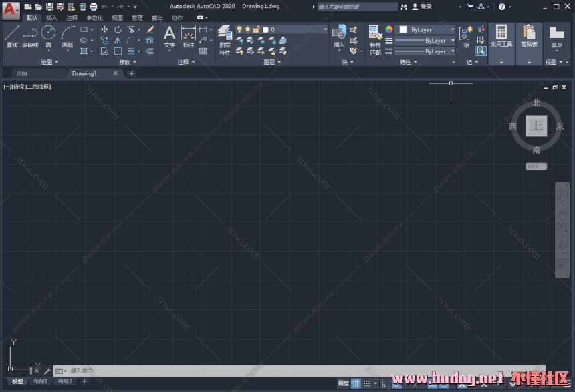The height and width of the screenshot is (392, 575).
Task: Switch to the 注释 ribbon tab
Action: [x=72, y=18]
